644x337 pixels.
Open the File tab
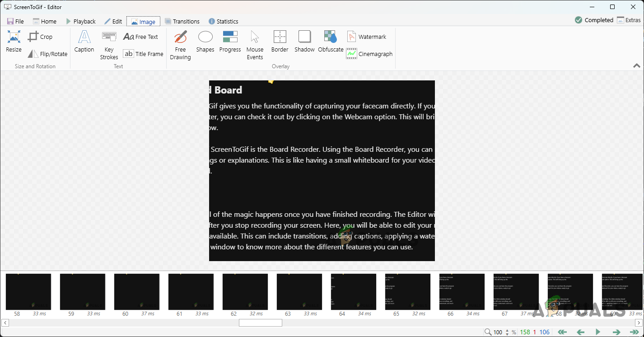point(15,21)
